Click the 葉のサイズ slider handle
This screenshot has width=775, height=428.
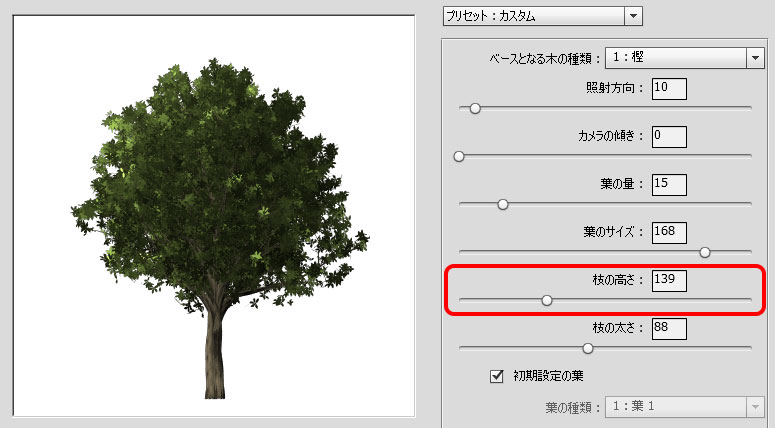705,253
